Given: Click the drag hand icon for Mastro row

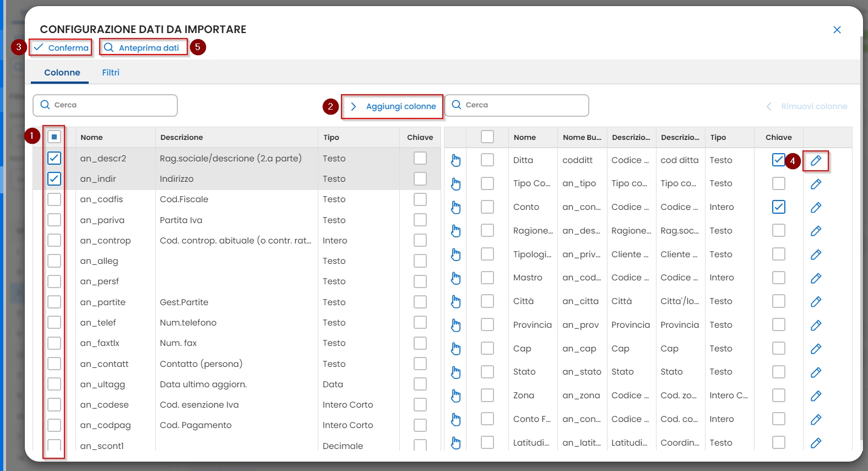Looking at the screenshot, I should point(455,278).
